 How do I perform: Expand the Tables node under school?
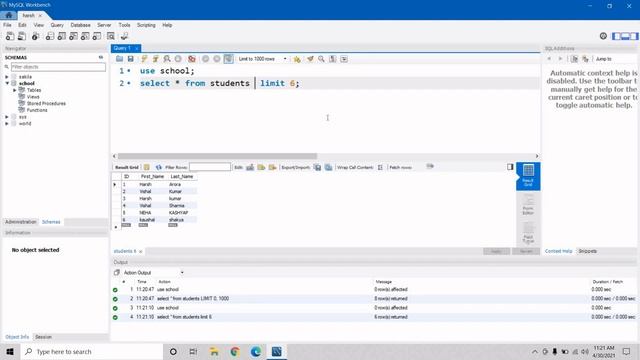click(x=15, y=90)
